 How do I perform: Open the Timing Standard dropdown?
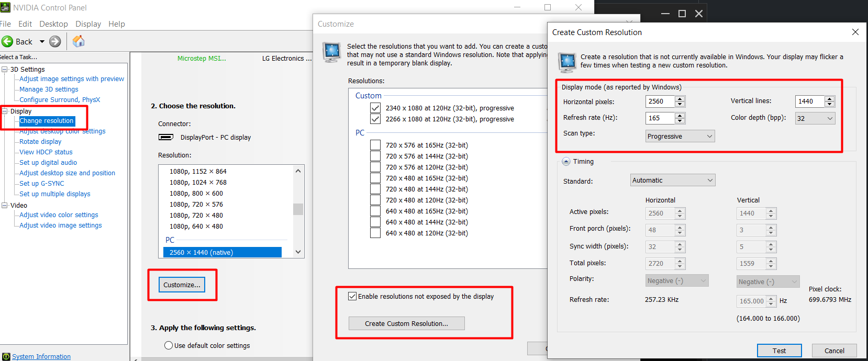click(673, 180)
